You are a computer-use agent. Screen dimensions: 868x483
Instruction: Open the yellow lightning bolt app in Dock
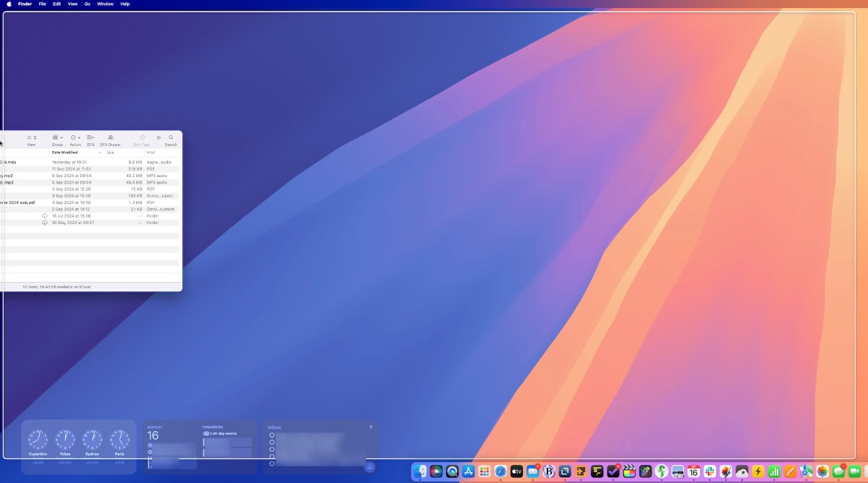coord(758,471)
